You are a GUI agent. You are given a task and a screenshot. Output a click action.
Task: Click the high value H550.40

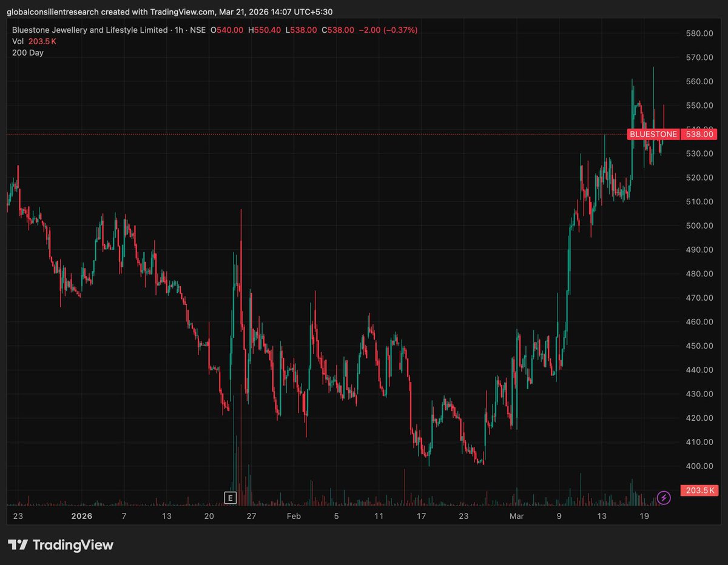click(x=265, y=30)
